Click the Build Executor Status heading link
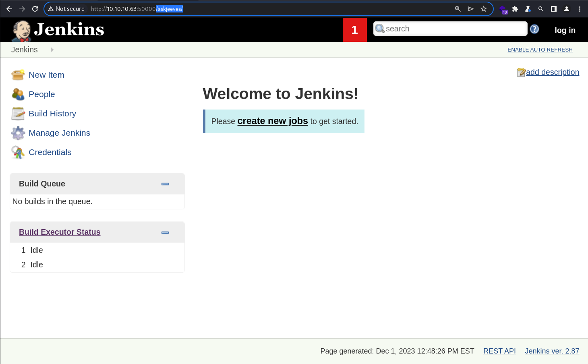This screenshot has height=364, width=588. (x=60, y=232)
